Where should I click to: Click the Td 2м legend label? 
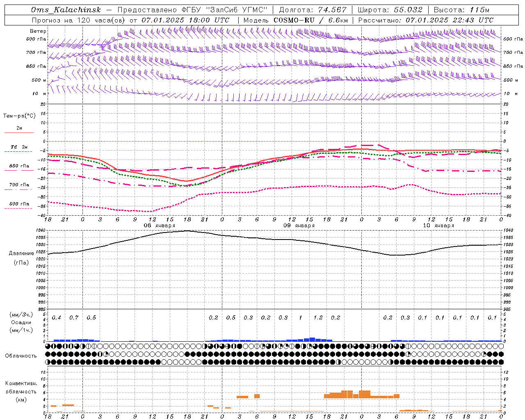click(x=19, y=147)
